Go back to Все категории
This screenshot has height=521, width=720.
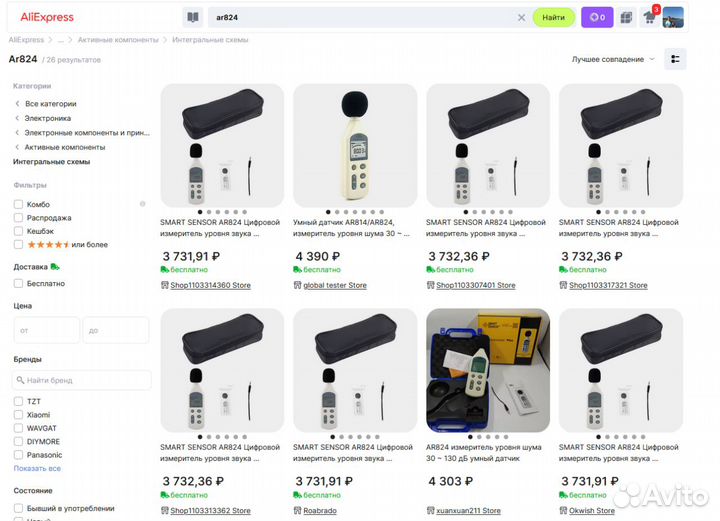[51, 104]
